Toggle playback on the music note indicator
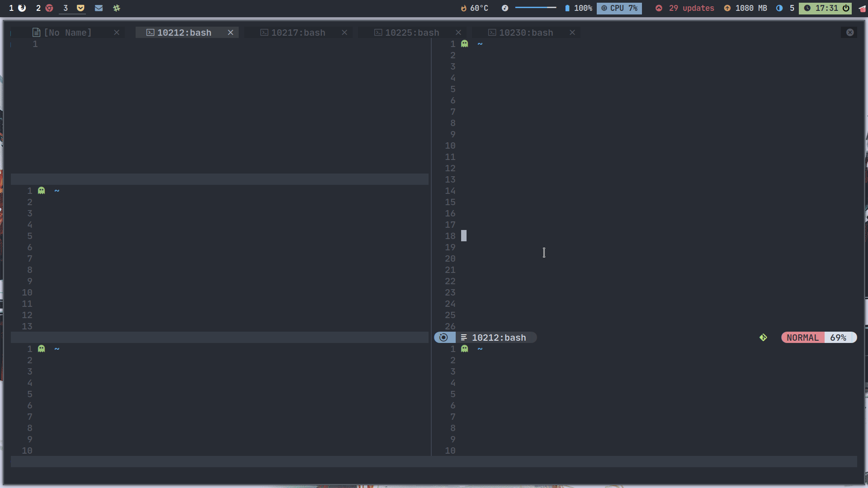Image resolution: width=868 pixels, height=488 pixels. (505, 8)
